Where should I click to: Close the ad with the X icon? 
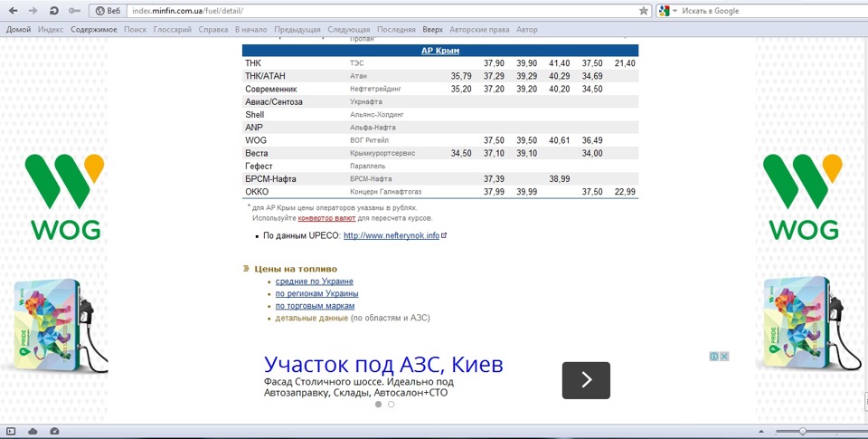point(724,357)
